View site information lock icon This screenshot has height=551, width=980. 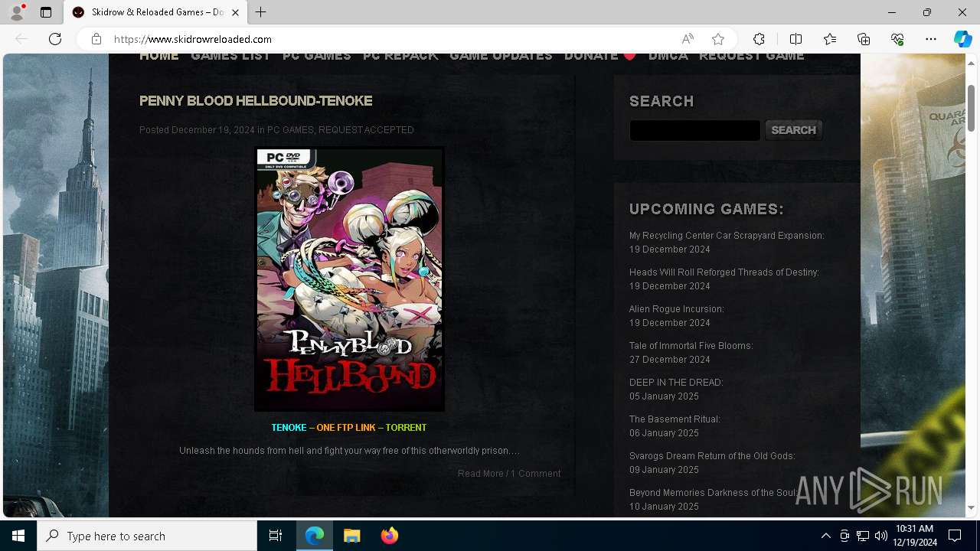[x=96, y=39]
